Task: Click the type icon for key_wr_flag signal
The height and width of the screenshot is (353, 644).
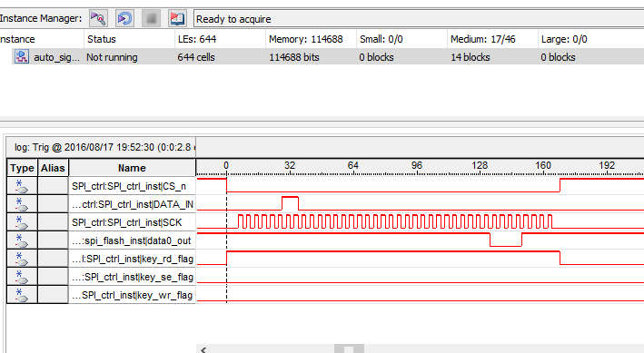Action: tap(22, 295)
